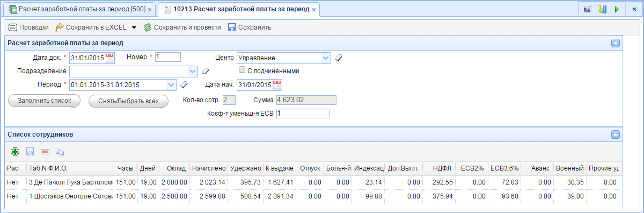644x213 pixels.
Task: Click the Оклад column header
Action: point(174,168)
